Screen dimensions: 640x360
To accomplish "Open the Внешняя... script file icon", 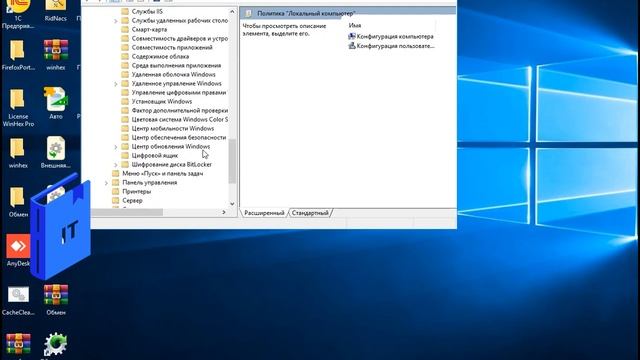I will click(x=56, y=152).
